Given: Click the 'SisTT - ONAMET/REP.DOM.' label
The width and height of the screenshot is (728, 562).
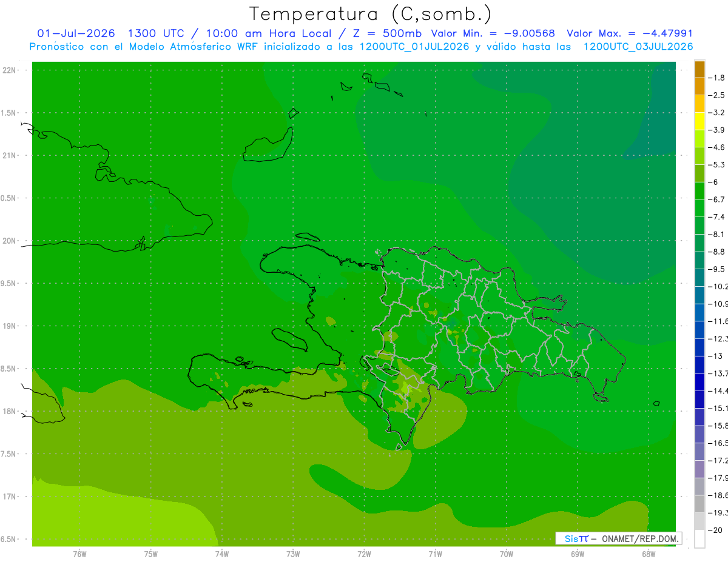Looking at the screenshot, I should [619, 538].
